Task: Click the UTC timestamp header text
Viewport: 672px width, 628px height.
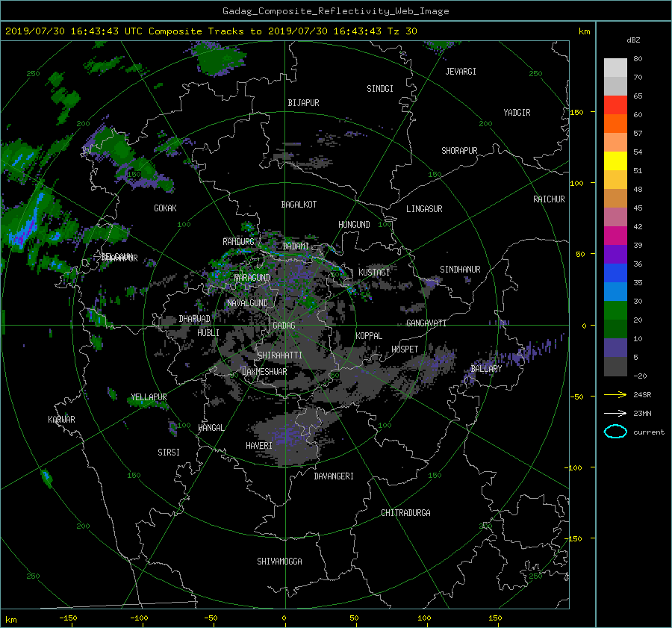Action: 211,31
